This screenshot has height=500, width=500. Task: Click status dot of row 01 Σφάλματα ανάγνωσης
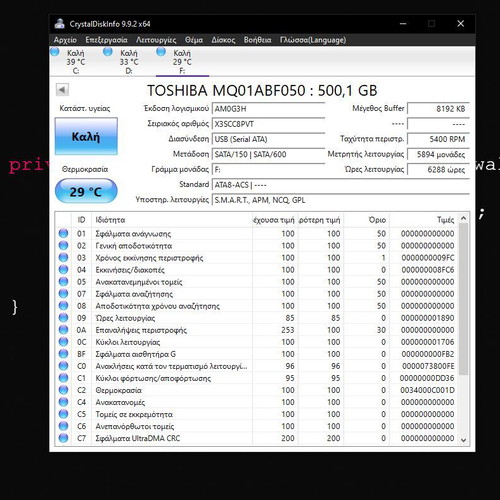63,233
